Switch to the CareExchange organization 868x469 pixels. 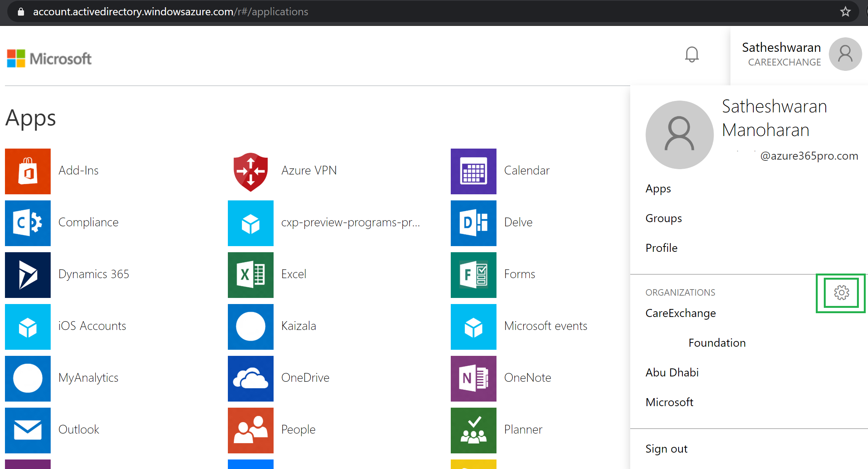[x=681, y=313]
